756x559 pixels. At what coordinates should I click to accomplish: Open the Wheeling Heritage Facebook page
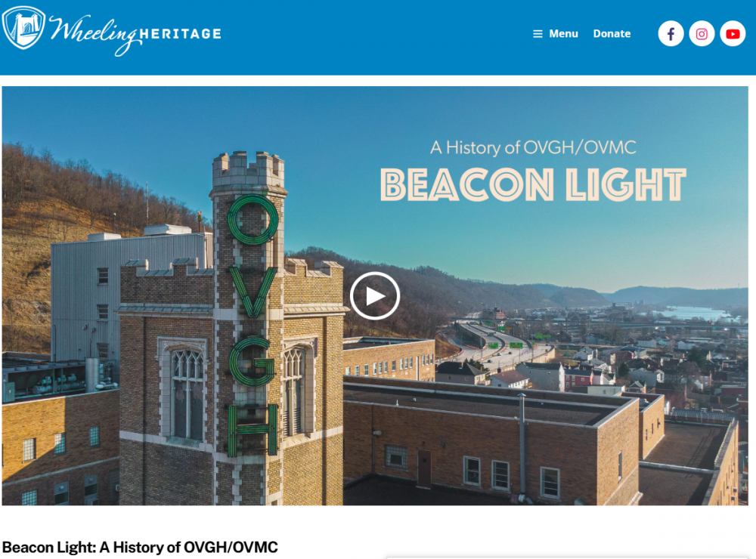pos(671,34)
